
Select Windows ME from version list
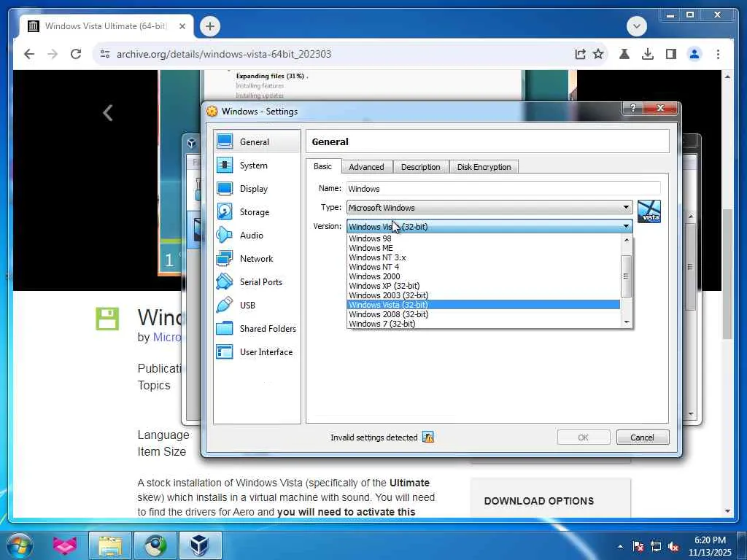(x=484, y=248)
